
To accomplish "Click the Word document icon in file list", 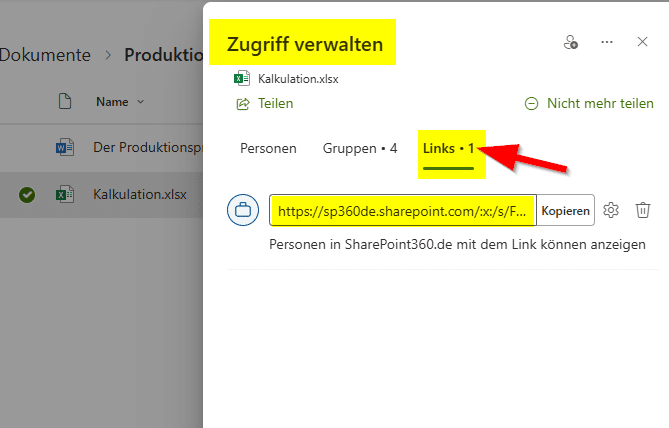I will (65, 147).
